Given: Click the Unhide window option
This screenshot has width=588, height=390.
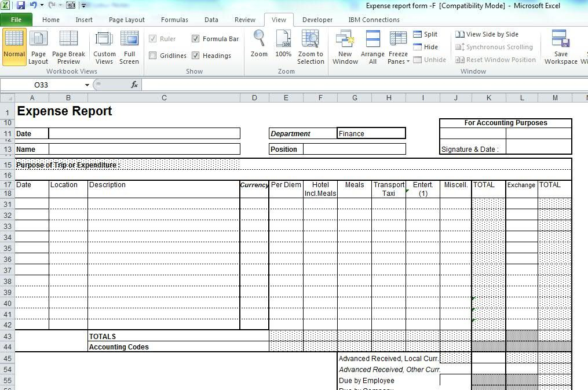Looking at the screenshot, I should [429, 60].
